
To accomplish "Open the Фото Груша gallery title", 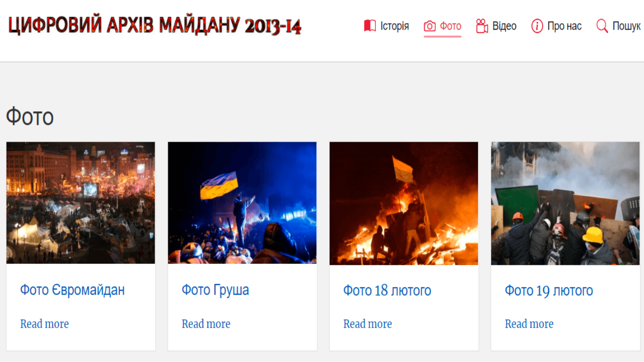I will 215,290.
